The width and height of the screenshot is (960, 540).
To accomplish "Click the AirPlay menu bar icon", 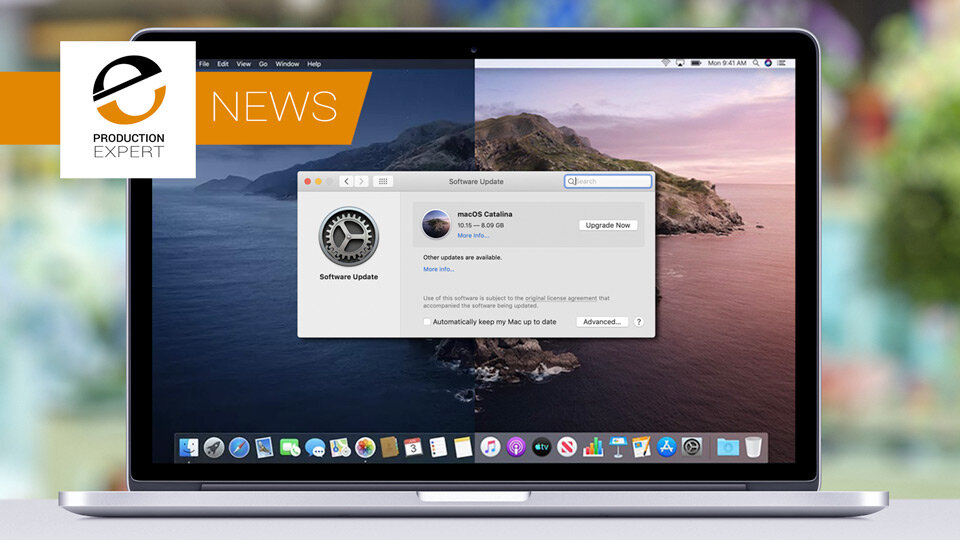I will 680,63.
